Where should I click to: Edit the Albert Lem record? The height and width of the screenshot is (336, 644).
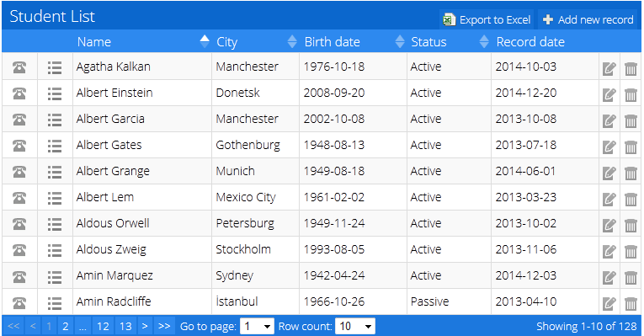tap(609, 199)
